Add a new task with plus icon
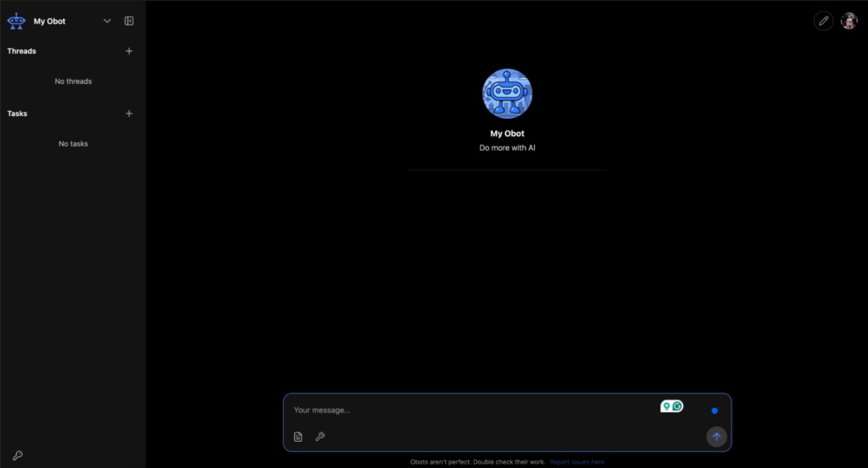 [129, 114]
